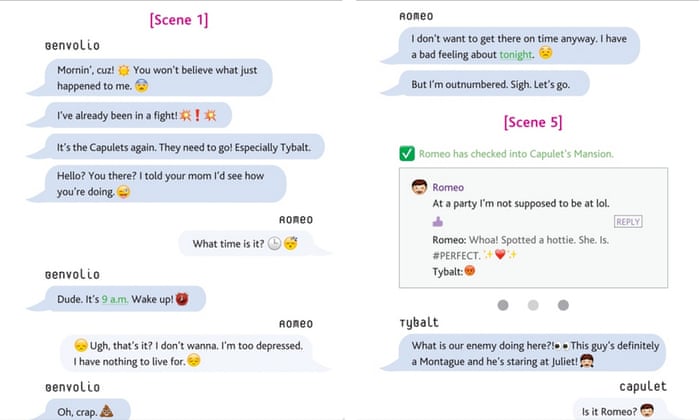Click the REPLY button on Romeo's post
The image size is (700, 420).
tap(628, 222)
